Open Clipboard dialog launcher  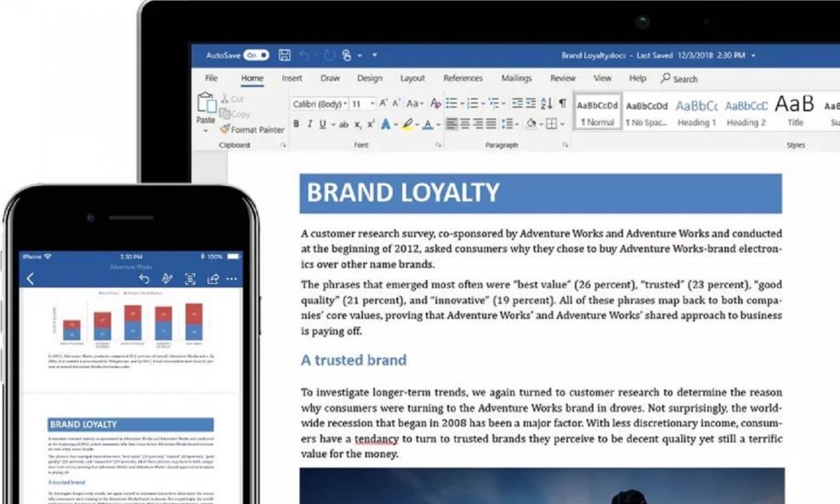(283, 145)
